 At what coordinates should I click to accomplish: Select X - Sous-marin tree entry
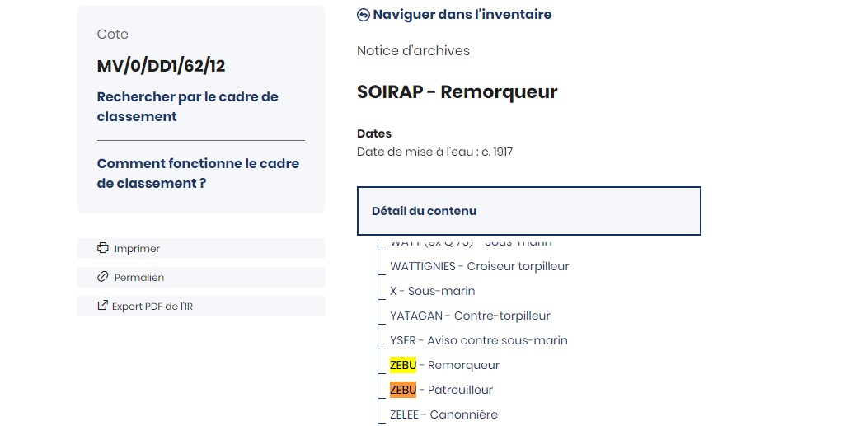click(x=432, y=291)
